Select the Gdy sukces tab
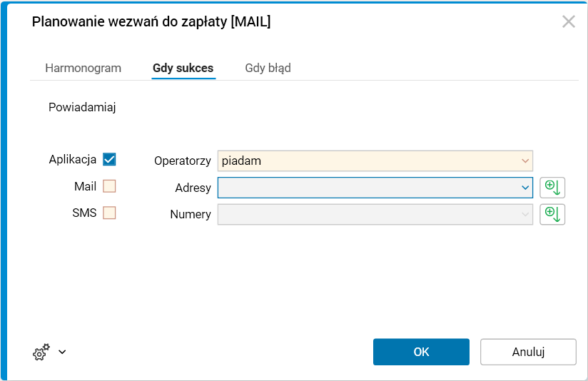Image resolution: width=588 pixels, height=381 pixels. [183, 68]
